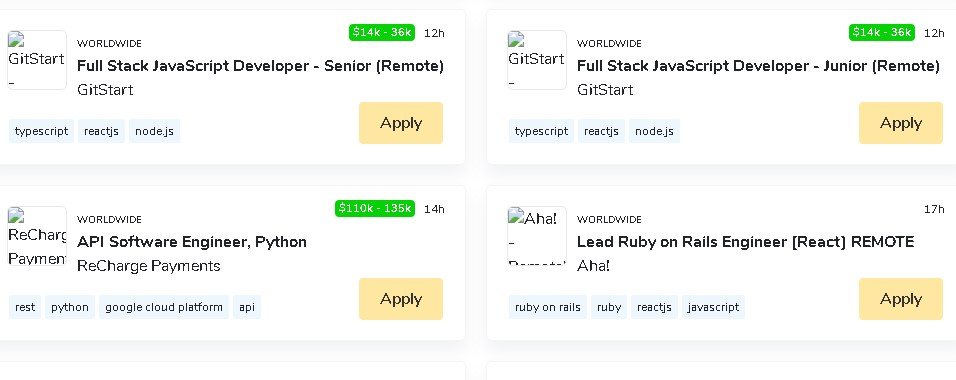Open Lead Ruby on Rails Engineer title
Screen dimensions: 956x380
click(x=746, y=242)
